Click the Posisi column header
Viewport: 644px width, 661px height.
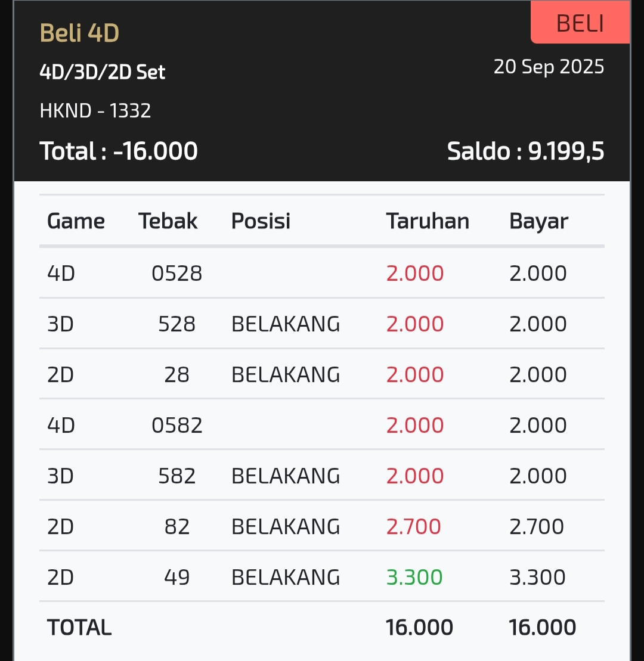coord(261,221)
